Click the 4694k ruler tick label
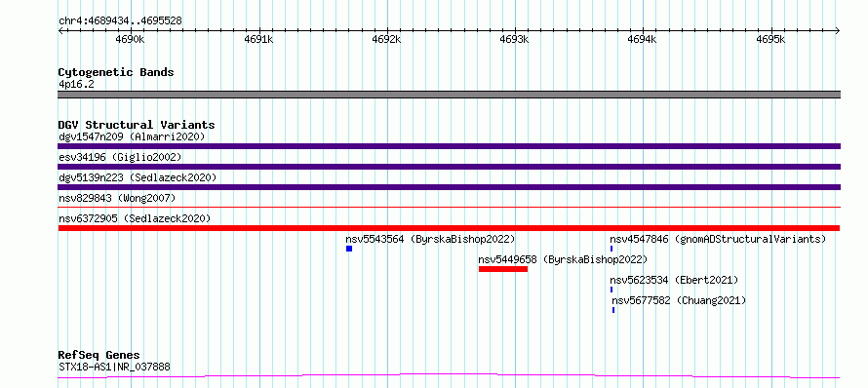This screenshot has height=388, width=868. point(643,39)
